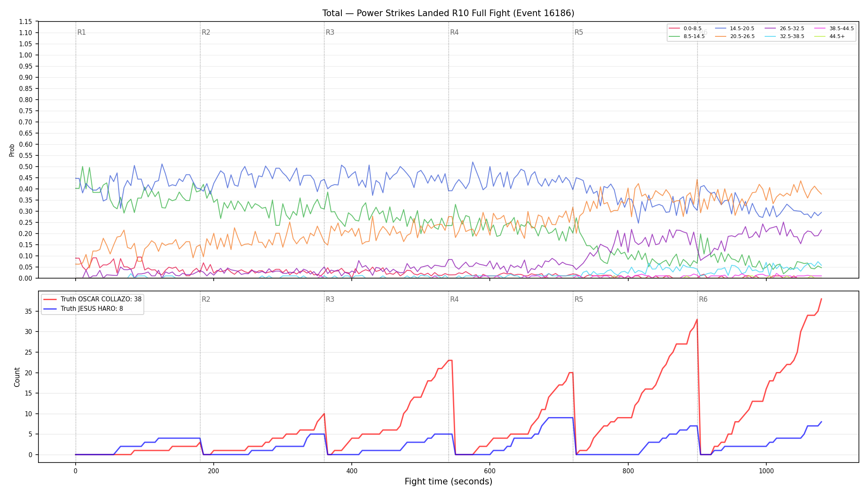
Task: Click the 0.25 tick on the Prob axis
Action: tap(26, 222)
